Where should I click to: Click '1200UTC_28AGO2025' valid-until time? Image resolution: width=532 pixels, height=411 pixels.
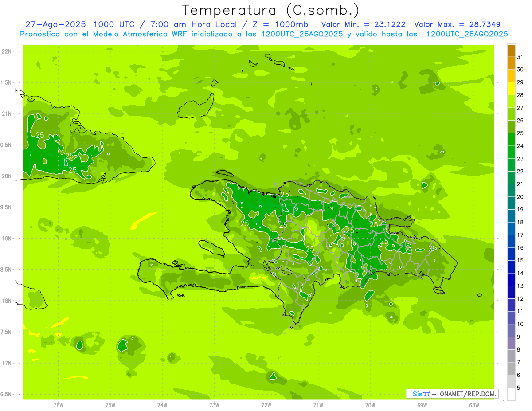467,34
